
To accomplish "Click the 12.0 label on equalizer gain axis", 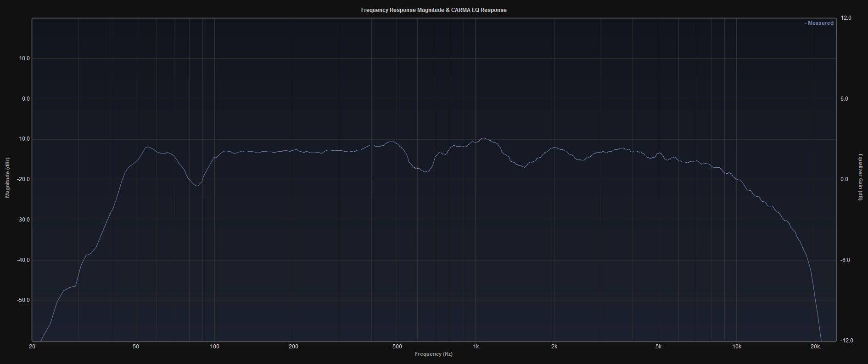I will [846, 18].
